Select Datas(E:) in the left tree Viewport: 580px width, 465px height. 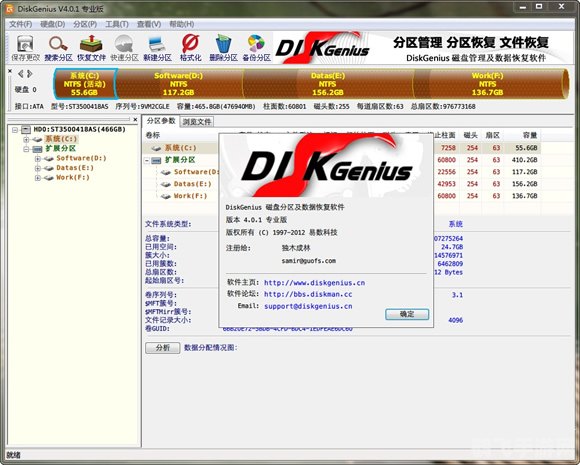tap(75, 168)
